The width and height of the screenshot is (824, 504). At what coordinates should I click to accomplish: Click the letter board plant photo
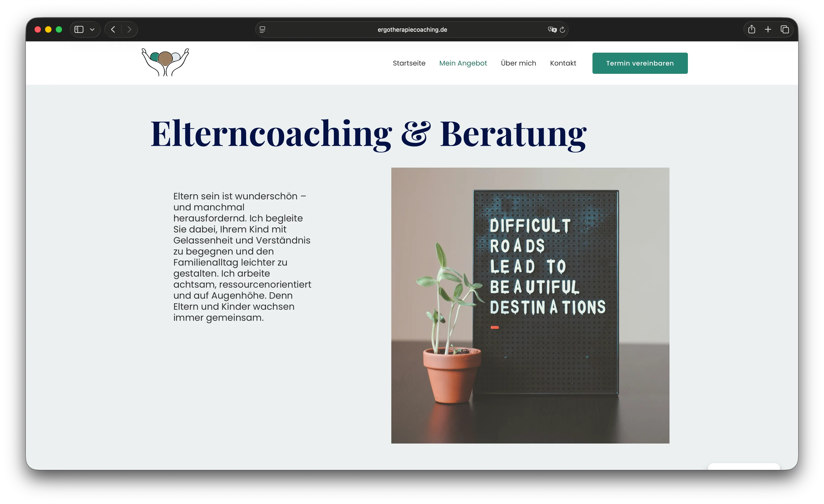[x=530, y=305]
